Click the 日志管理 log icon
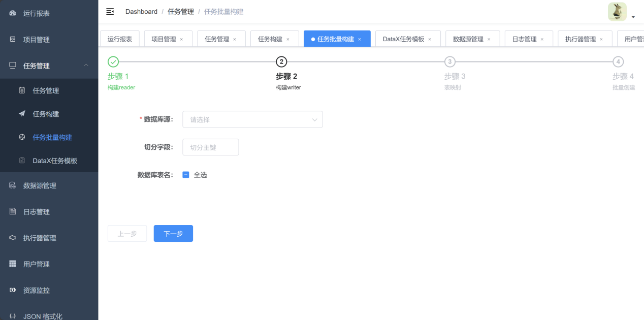The width and height of the screenshot is (644, 320). click(x=13, y=211)
